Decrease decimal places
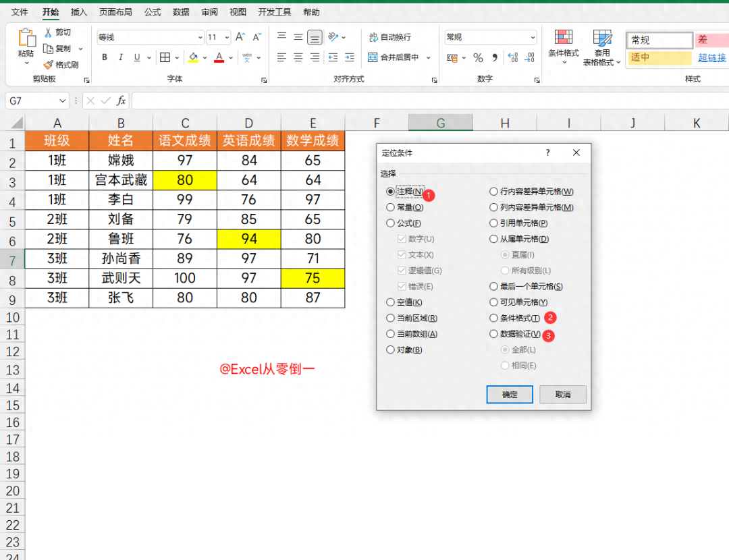729x560 pixels. (530, 57)
